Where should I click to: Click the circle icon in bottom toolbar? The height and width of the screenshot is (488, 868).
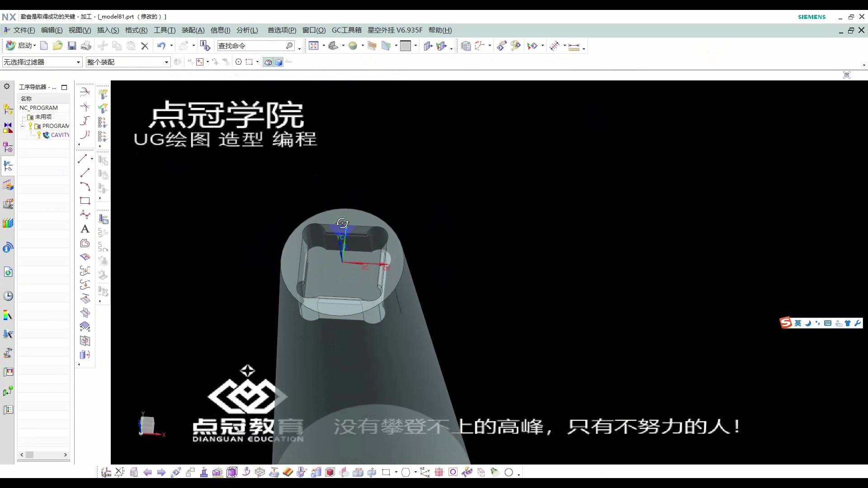[x=509, y=472]
